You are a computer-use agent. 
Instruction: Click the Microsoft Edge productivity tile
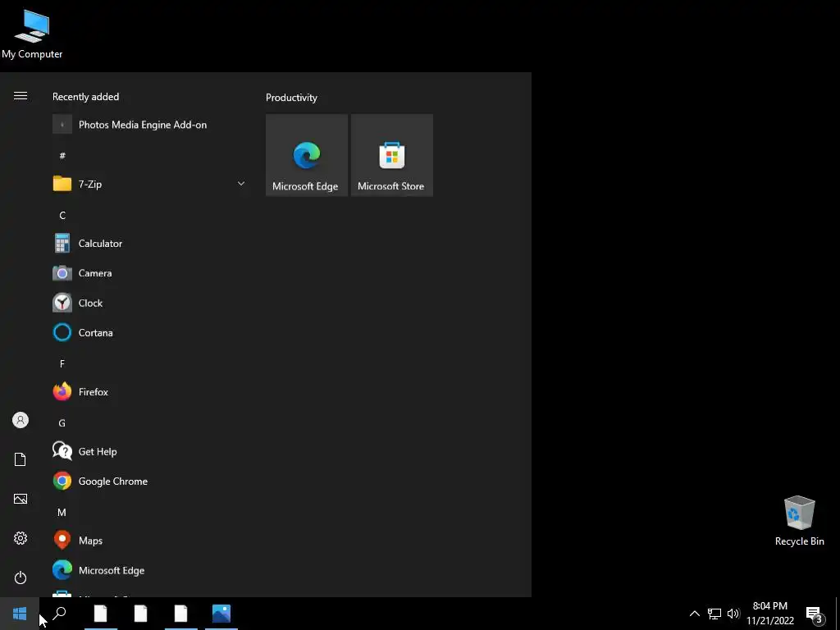tap(307, 155)
